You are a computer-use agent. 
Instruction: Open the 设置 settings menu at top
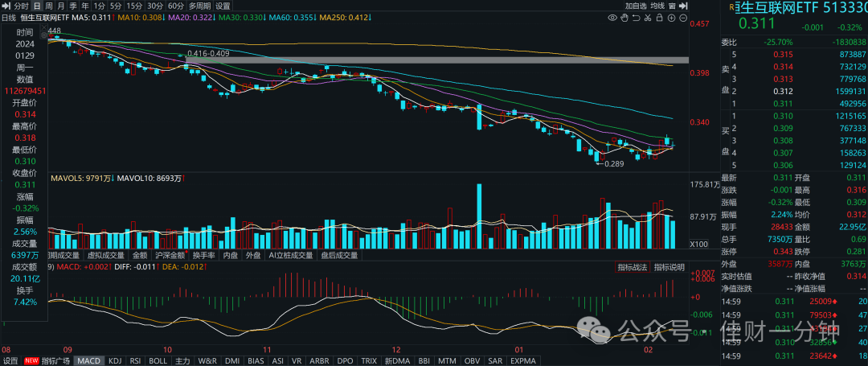point(223,6)
